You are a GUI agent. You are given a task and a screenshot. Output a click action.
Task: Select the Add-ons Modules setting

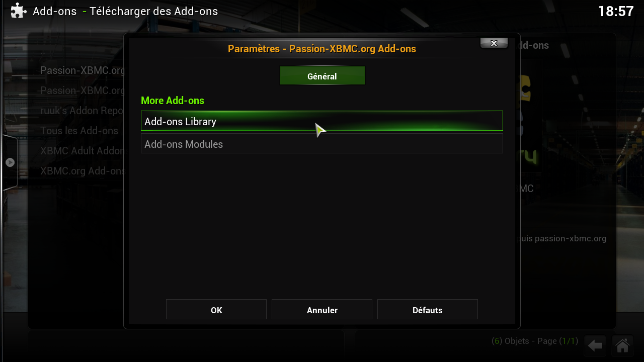coord(322,144)
